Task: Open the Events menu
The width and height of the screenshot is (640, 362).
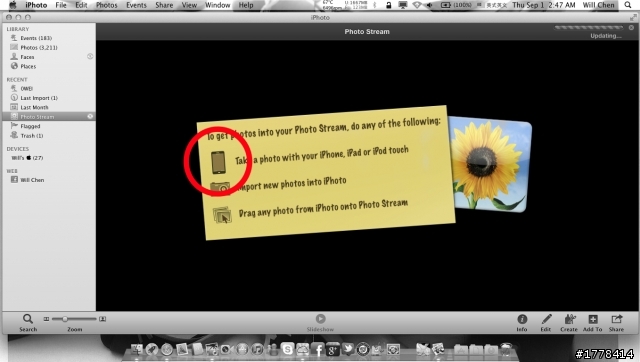Action: (136, 5)
